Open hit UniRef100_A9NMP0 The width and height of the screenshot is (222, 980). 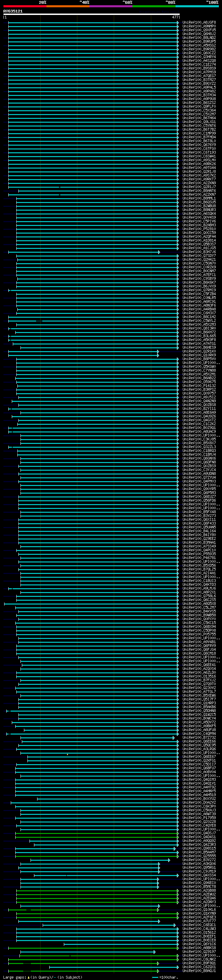pos(199,26)
